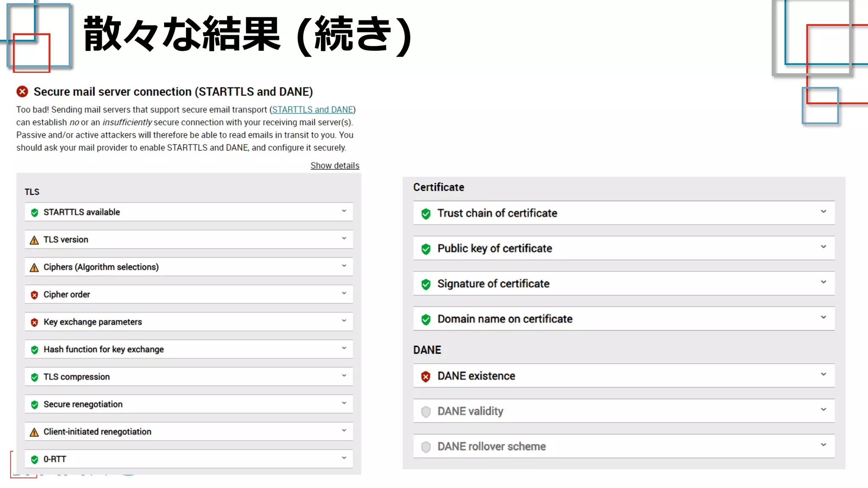The height and width of the screenshot is (488, 868).
Task: Click the Certificate section heading
Action: point(439,187)
